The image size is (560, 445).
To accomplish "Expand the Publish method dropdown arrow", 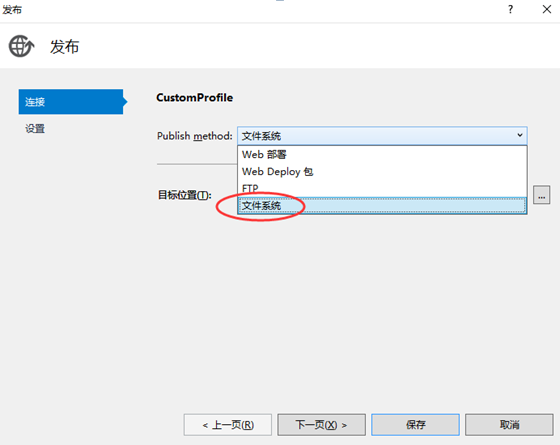I will 520,135.
